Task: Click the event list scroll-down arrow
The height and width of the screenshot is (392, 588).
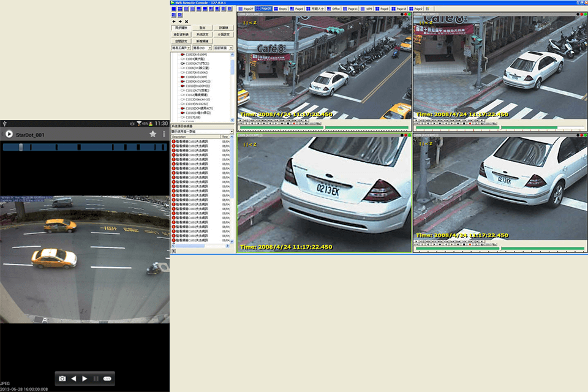Action: click(232, 241)
